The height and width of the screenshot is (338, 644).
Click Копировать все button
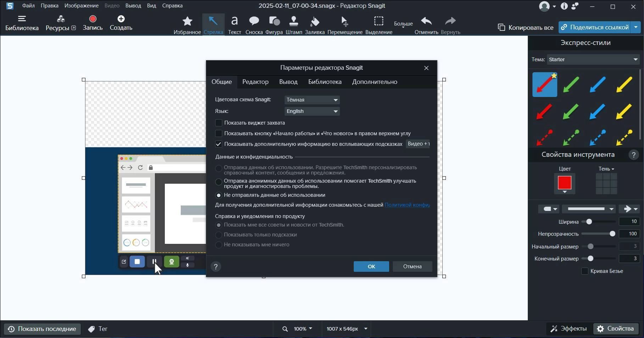pyautogui.click(x=526, y=27)
